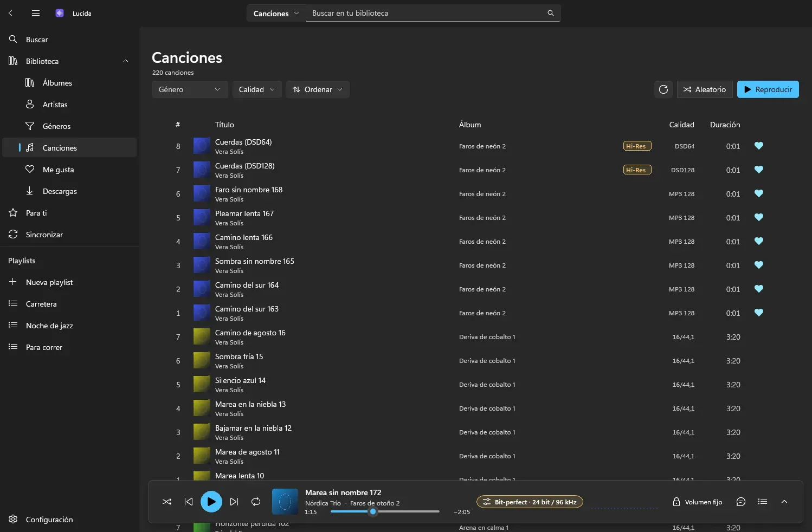Open the Noche de jazz playlist

click(69, 326)
